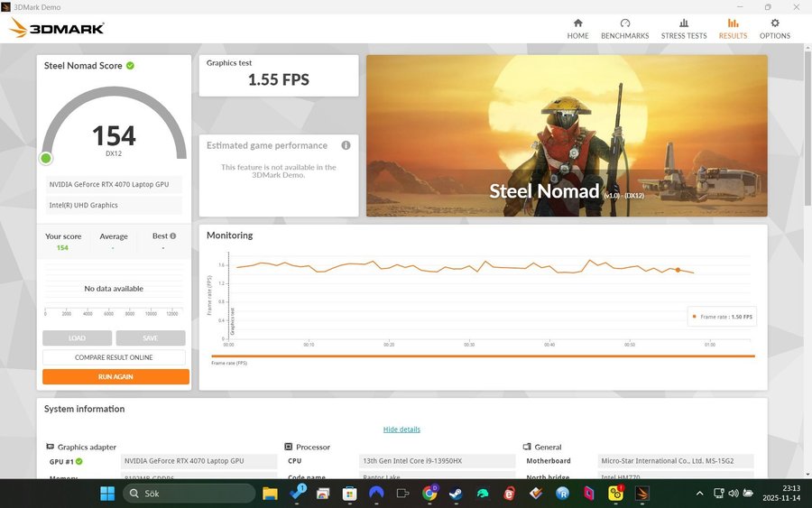The height and width of the screenshot is (508, 812).
Task: Open Steam from the Windows taskbar
Action: click(457, 494)
